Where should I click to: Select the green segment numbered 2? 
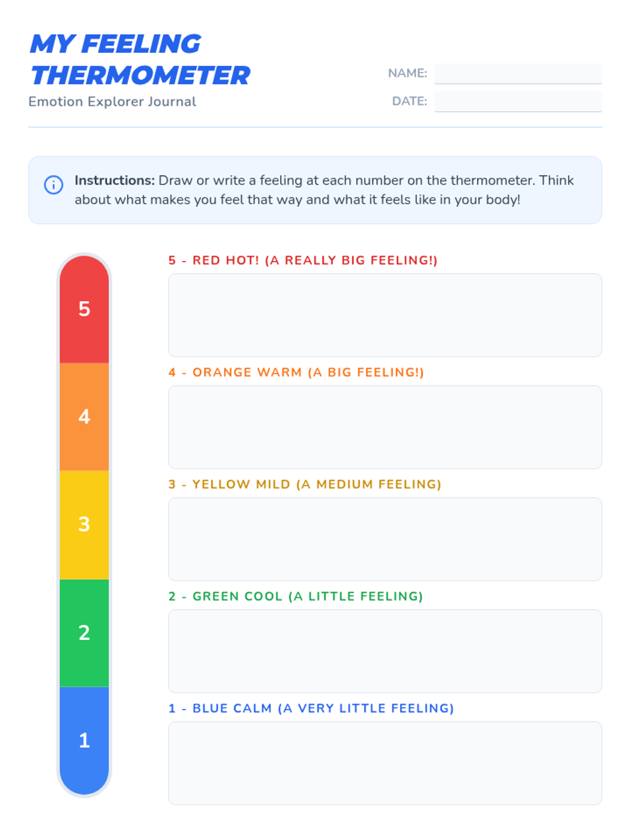pos(84,633)
